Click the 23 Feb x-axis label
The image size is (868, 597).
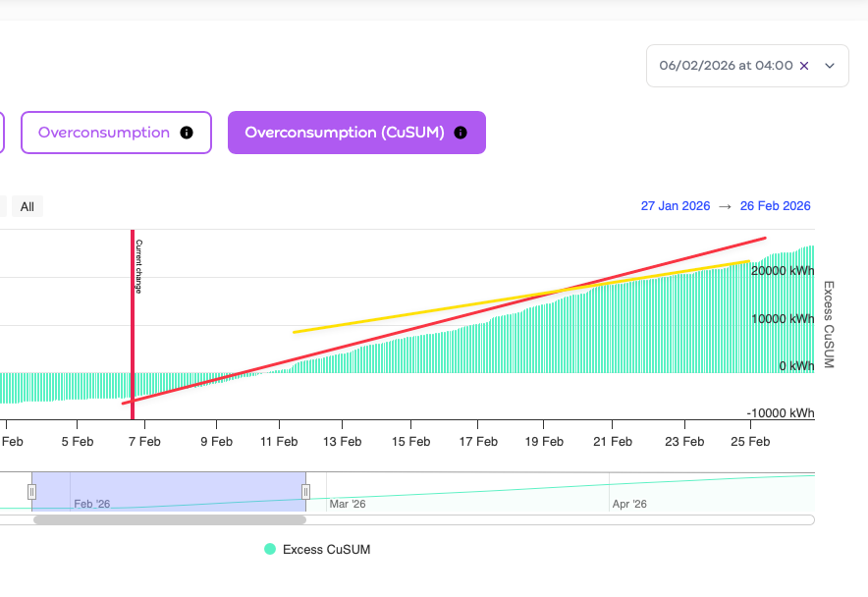[x=684, y=442]
